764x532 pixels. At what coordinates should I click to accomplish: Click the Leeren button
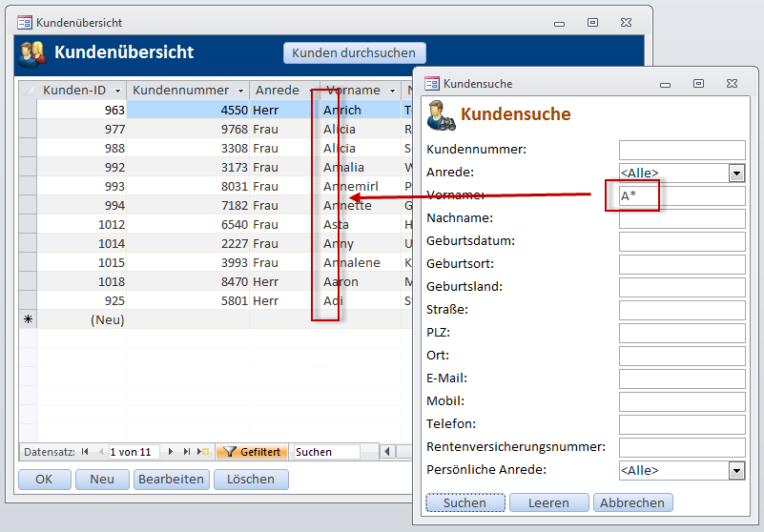click(548, 502)
